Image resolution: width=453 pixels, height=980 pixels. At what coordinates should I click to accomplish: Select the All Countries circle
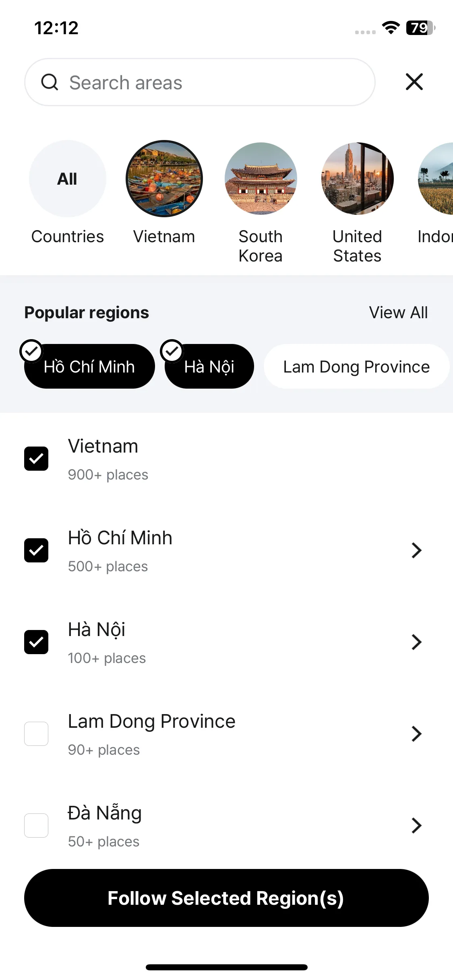68,179
